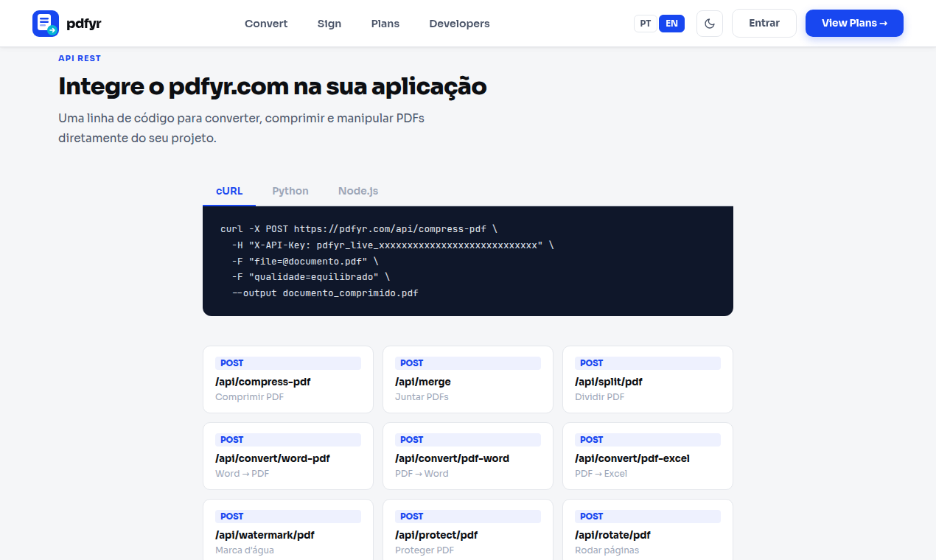The width and height of the screenshot is (936, 560).
Task: Select the cURL code tab
Action: (229, 191)
